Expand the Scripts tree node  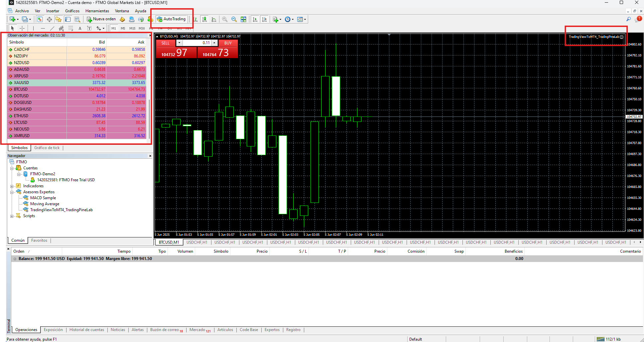click(12, 216)
